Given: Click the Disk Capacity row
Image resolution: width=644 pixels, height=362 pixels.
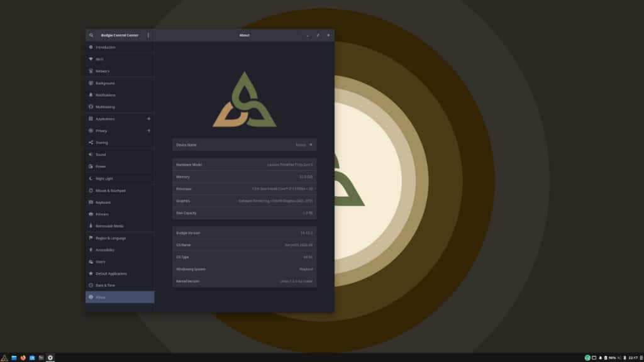Looking at the screenshot, I should click(x=245, y=213).
